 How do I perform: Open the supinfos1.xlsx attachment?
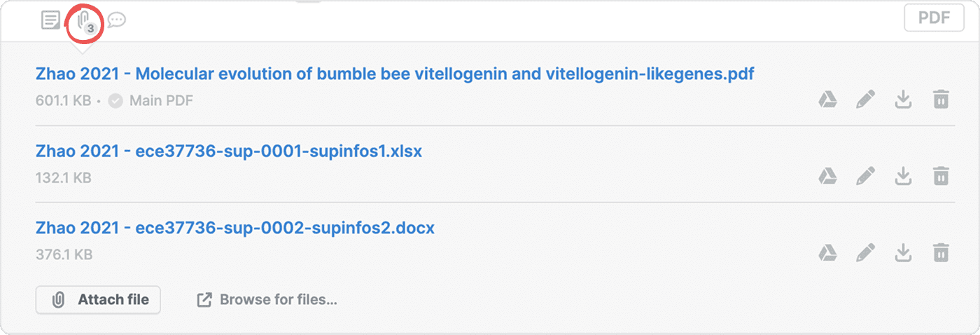[229, 151]
